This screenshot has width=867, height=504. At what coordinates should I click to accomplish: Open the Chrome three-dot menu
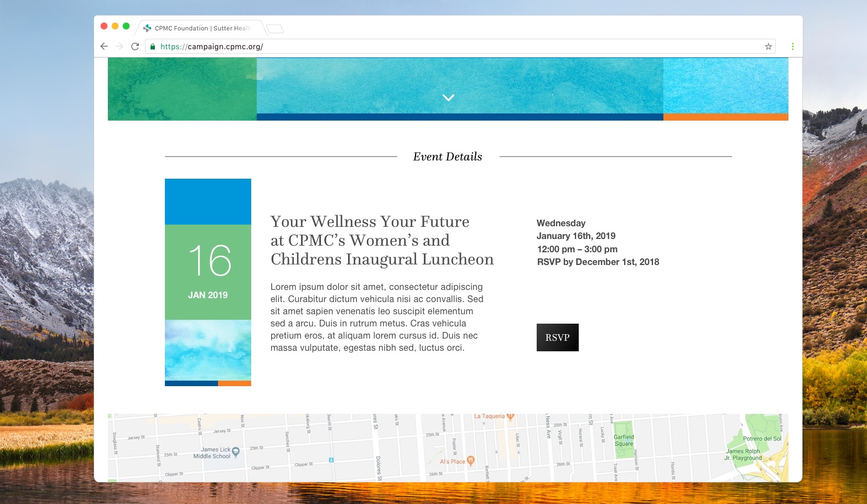pos(793,46)
